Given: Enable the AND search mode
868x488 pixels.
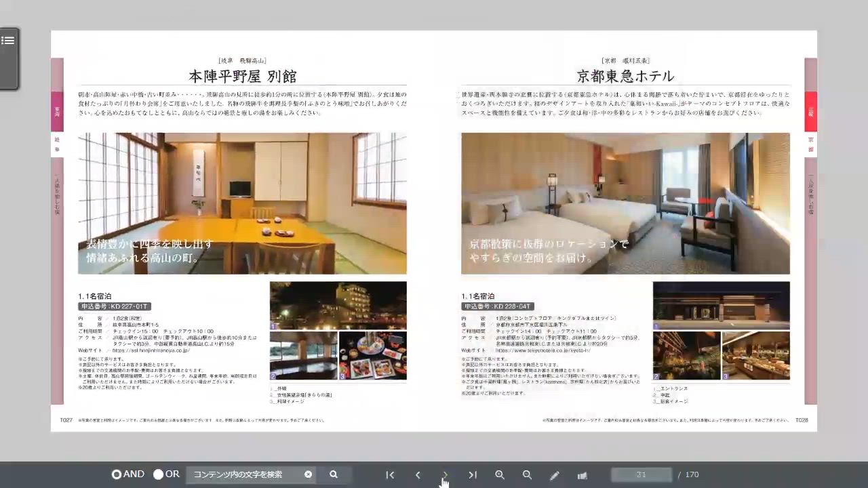Looking at the screenshot, I should 116,474.
